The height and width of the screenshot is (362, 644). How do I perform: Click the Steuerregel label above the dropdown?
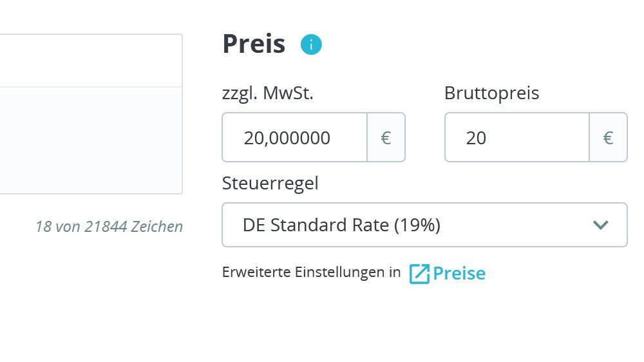point(270,184)
